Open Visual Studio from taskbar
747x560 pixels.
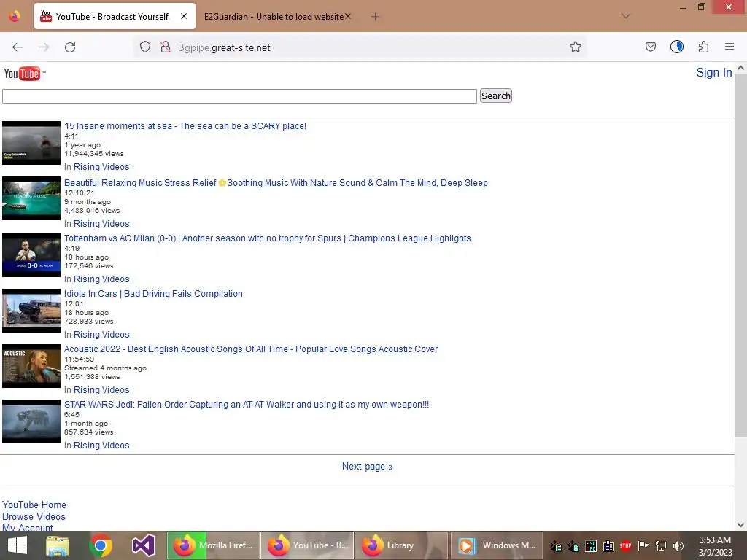coord(144,545)
